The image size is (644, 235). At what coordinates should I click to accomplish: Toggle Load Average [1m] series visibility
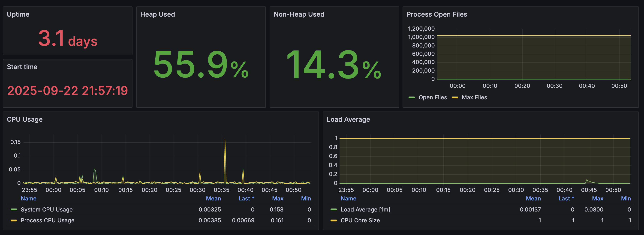(365, 210)
